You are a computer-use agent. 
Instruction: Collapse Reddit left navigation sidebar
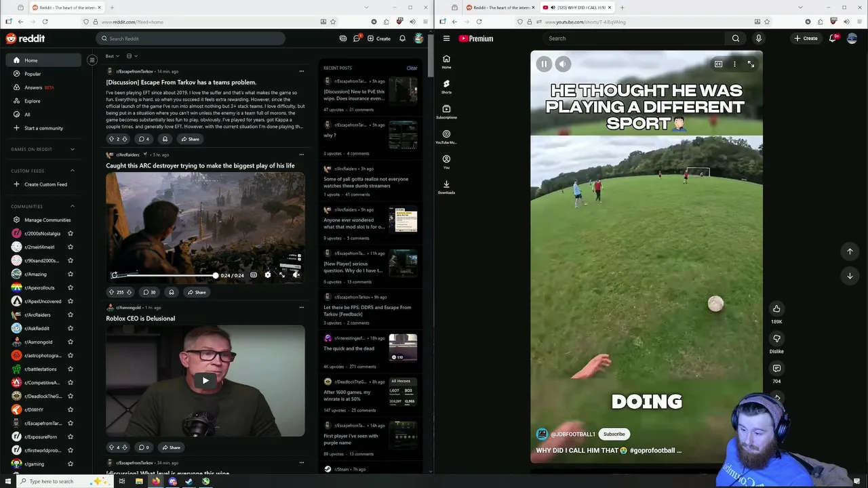[92, 60]
